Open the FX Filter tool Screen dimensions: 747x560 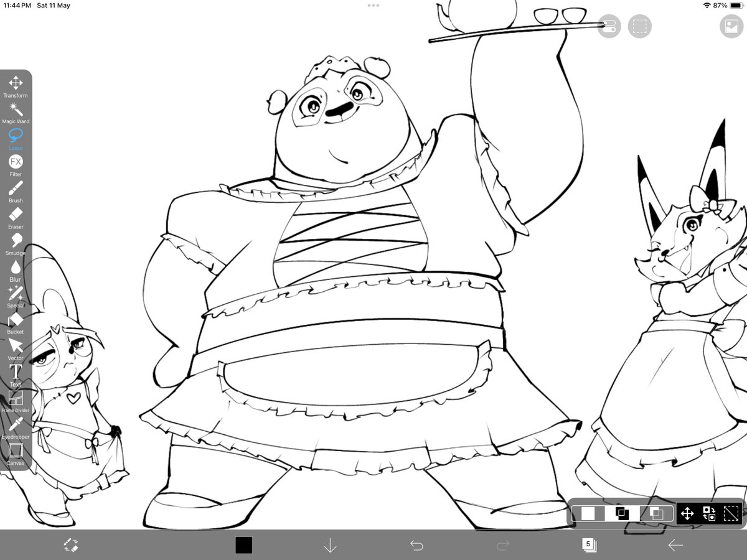16,166
